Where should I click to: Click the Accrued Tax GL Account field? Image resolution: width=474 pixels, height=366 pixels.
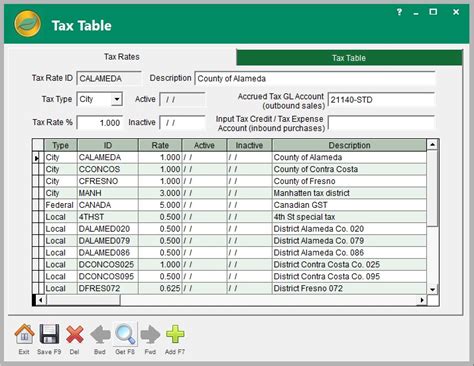pyautogui.click(x=381, y=99)
